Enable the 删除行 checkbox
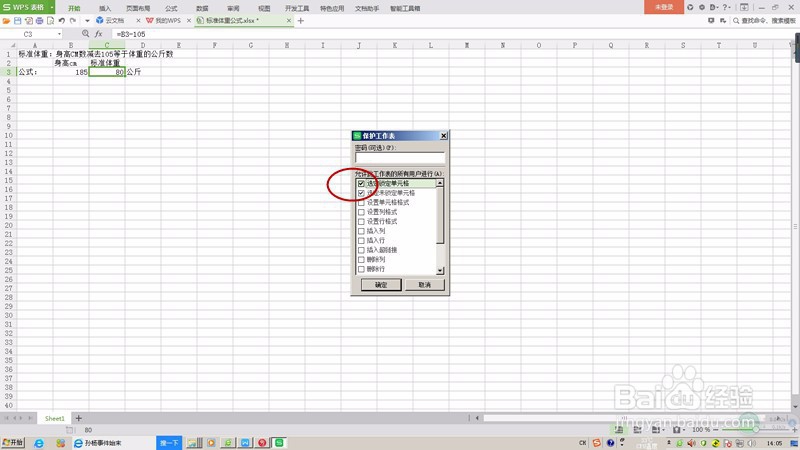 pyautogui.click(x=361, y=269)
